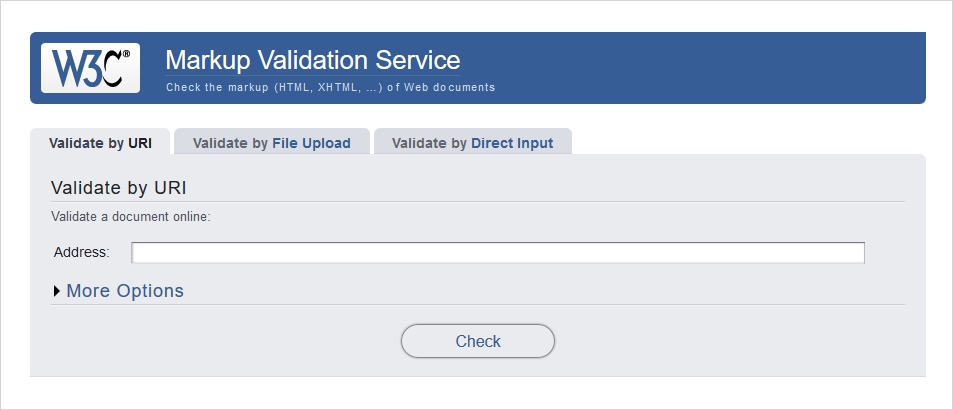Click the blue "File Upload" words in the second tab
Image resolution: width=953 pixels, height=410 pixels.
pos(311,143)
